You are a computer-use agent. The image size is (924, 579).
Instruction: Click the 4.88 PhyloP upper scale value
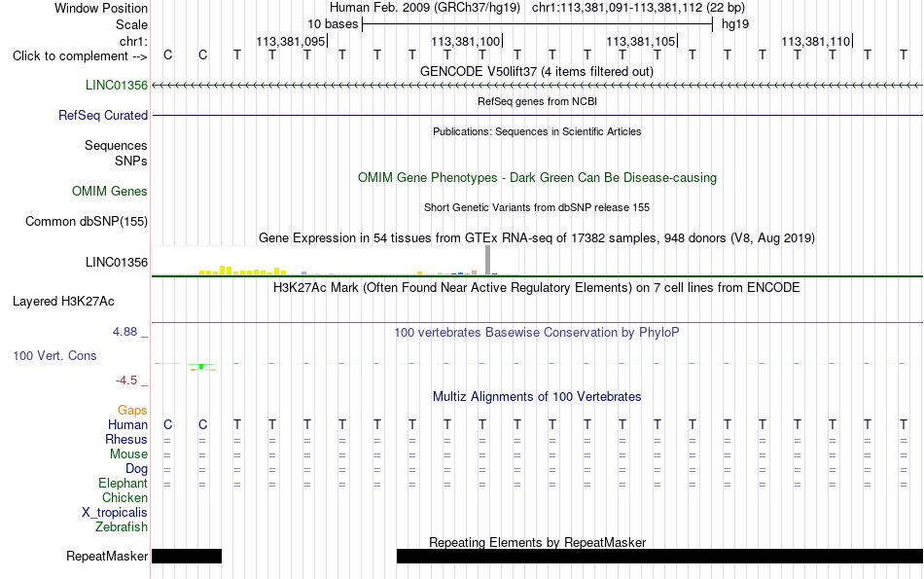(124, 332)
